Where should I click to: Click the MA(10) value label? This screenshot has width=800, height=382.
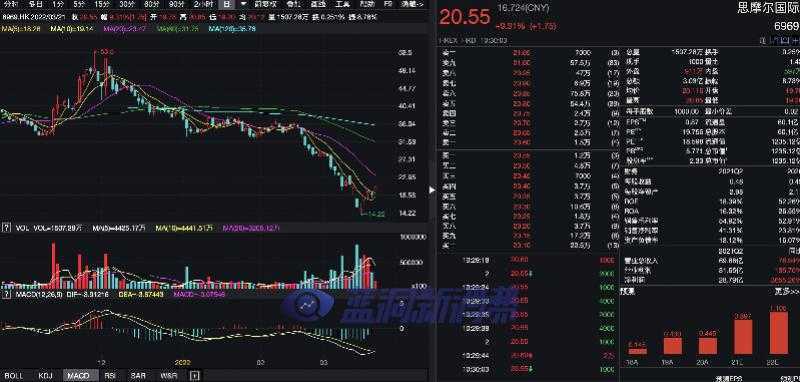pyautogui.click(x=72, y=29)
